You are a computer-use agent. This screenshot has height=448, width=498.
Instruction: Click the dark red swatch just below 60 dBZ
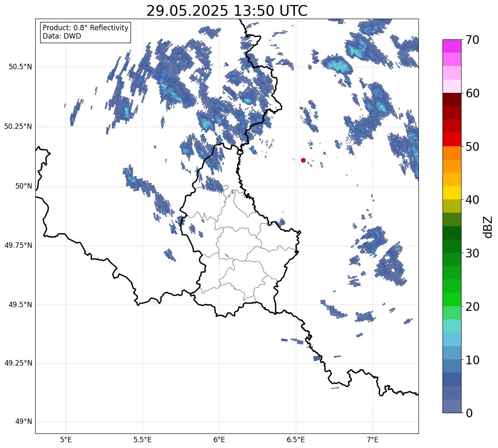[452, 99]
